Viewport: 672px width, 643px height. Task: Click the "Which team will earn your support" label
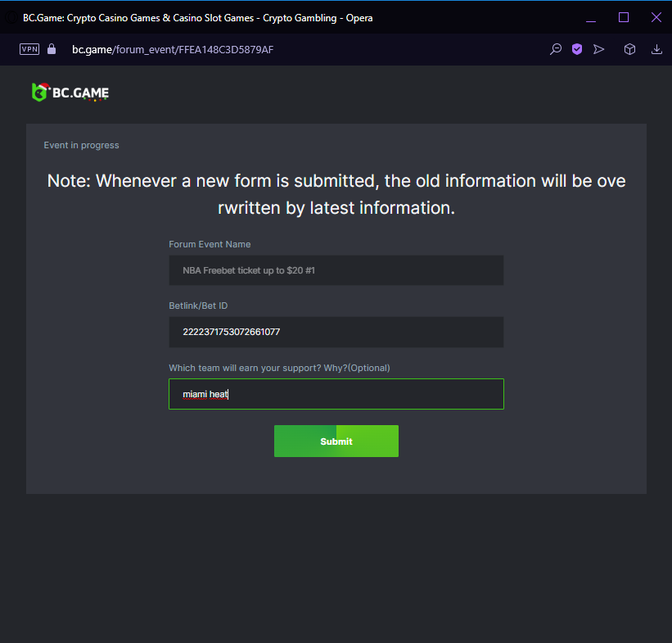click(279, 368)
